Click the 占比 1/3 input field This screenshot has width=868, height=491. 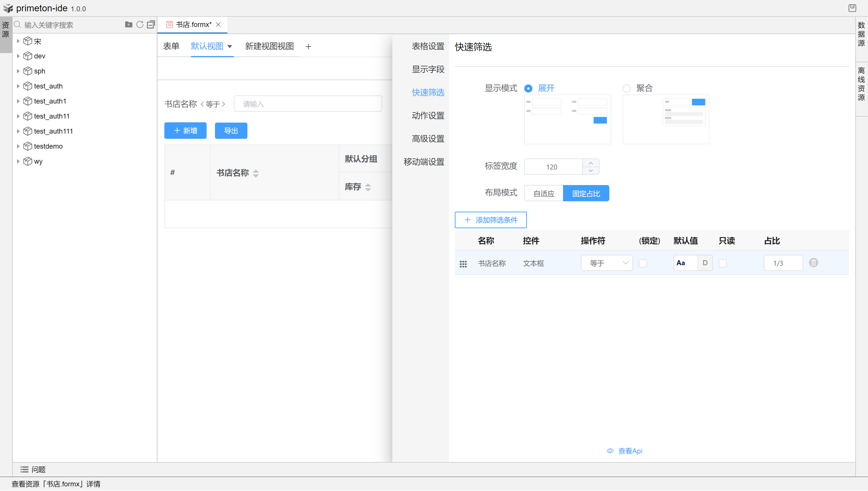(783, 263)
